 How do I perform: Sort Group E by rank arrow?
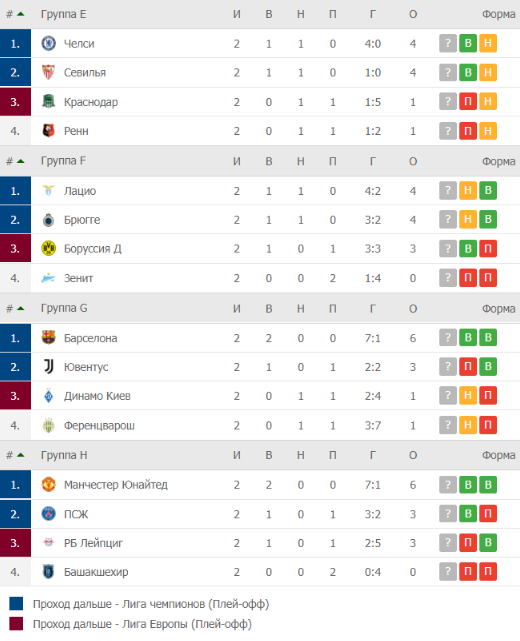20,14
